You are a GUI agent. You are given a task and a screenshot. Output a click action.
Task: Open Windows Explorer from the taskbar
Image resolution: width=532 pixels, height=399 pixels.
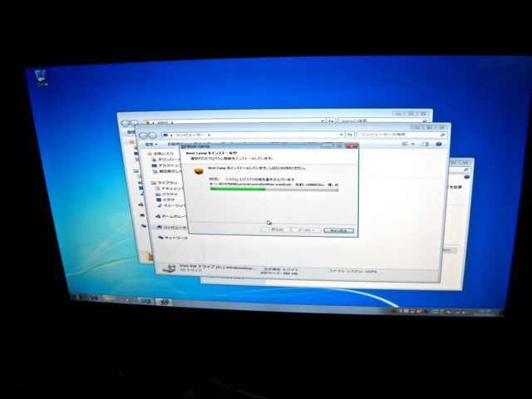pyautogui.click(x=109, y=299)
